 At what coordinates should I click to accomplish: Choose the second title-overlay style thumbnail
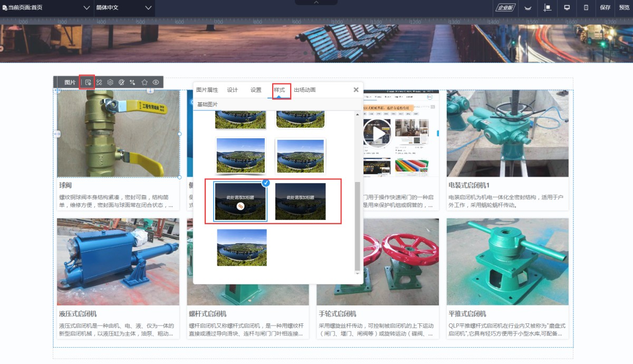pos(301,202)
